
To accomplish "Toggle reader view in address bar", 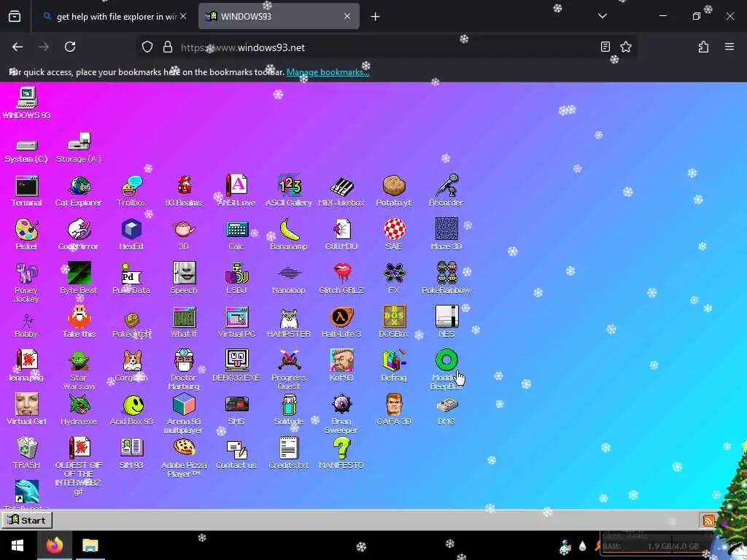I will [605, 47].
